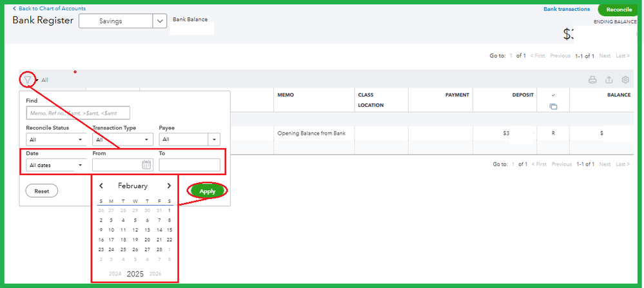This screenshot has width=644, height=288.
Task: Go to previous month in calendar
Action: point(101,186)
